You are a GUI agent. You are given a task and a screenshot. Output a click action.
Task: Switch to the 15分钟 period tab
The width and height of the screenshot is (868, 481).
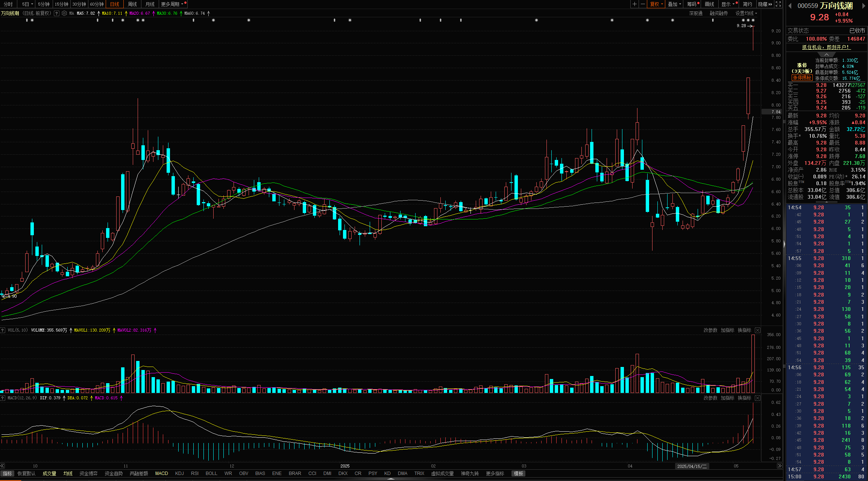(x=61, y=4)
